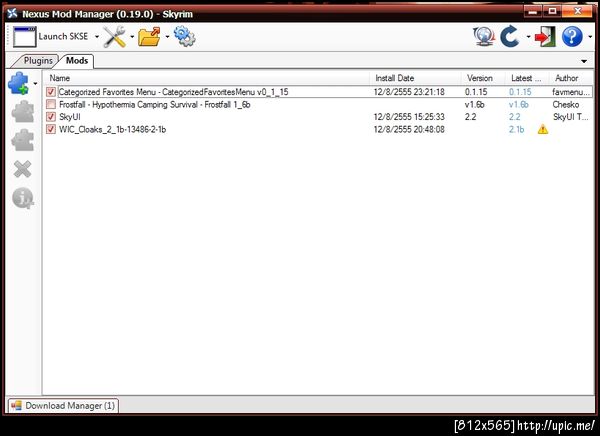The width and height of the screenshot is (600, 436).
Task: Sort by the Version column header
Action: coord(483,78)
